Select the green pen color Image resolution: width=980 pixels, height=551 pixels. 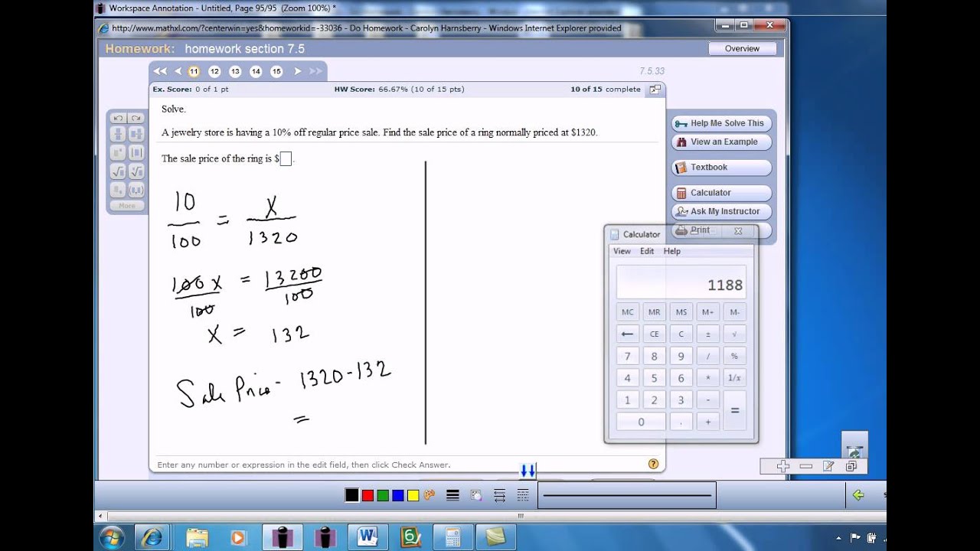click(383, 495)
